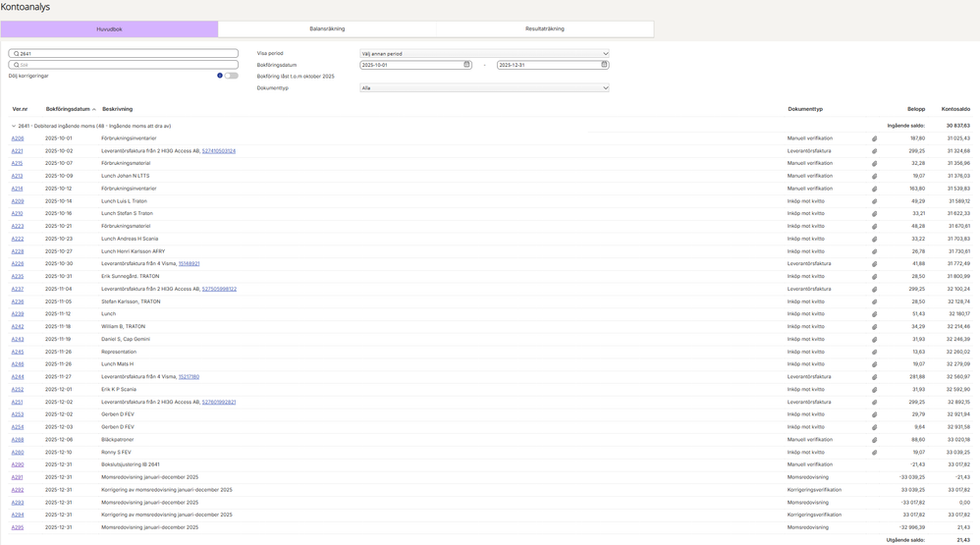This screenshot has height=545, width=980.
Task: Open invoice link 527410503124
Action: point(219,151)
